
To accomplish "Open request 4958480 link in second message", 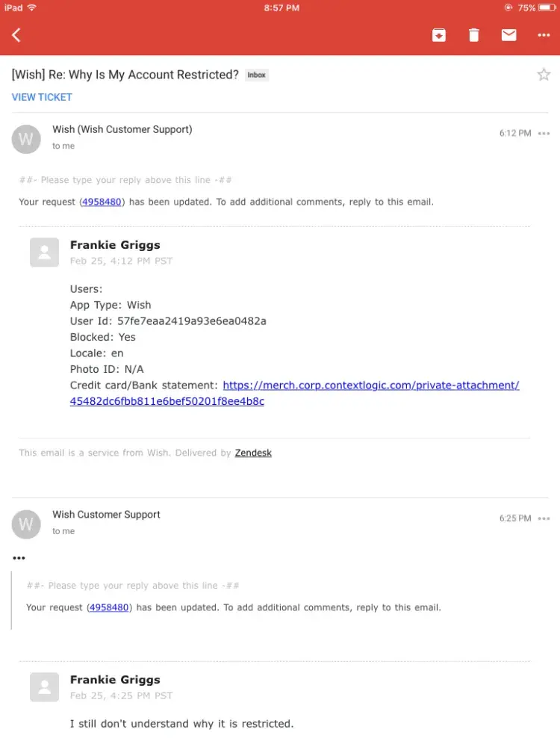I will coord(109,607).
